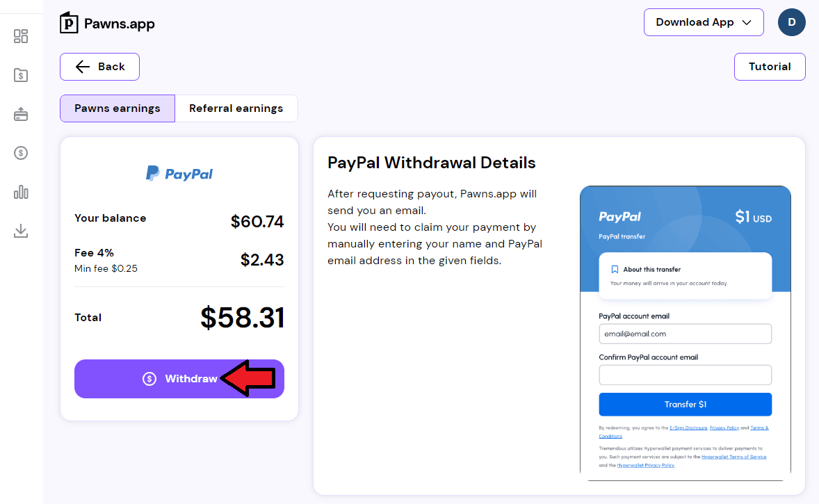Image resolution: width=819 pixels, height=504 pixels.
Task: Select the earnings folder icon in sidebar
Action: click(21, 74)
